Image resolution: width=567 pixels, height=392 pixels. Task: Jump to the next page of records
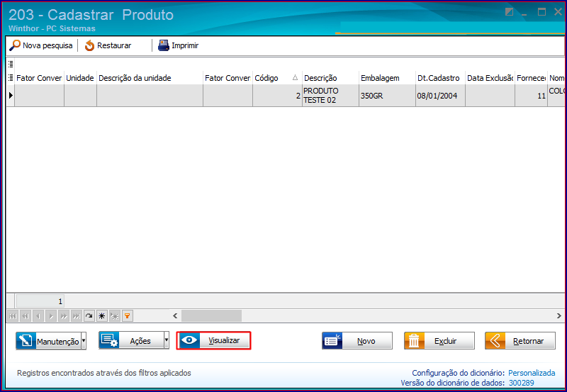64,316
